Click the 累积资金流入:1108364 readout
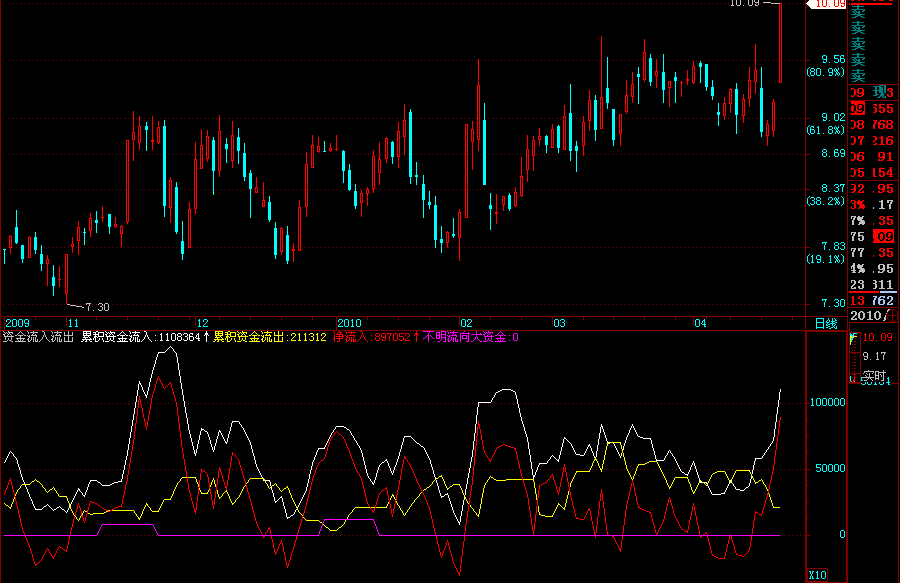Image resolution: width=900 pixels, height=583 pixels. pos(141,337)
